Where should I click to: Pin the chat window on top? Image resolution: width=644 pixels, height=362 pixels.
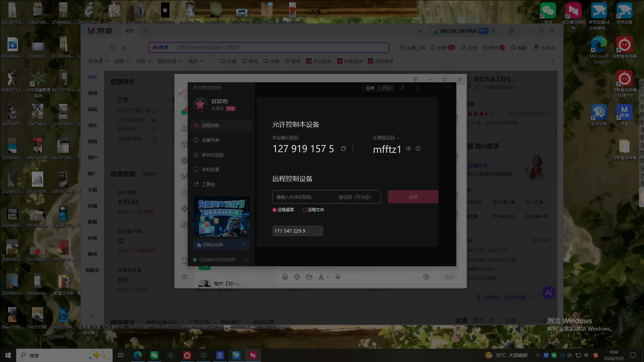[x=415, y=79]
